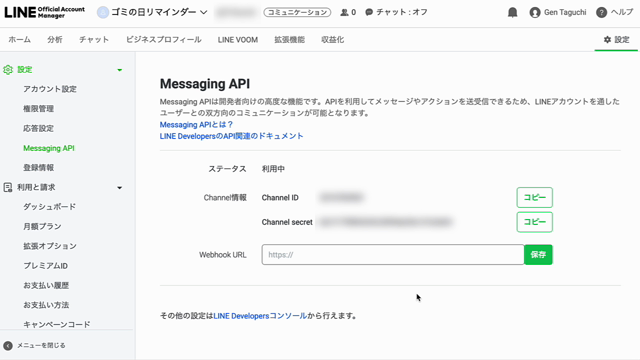This screenshot has width=640, height=360.
Task: Open the 分析 tab
Action: [x=55, y=40]
